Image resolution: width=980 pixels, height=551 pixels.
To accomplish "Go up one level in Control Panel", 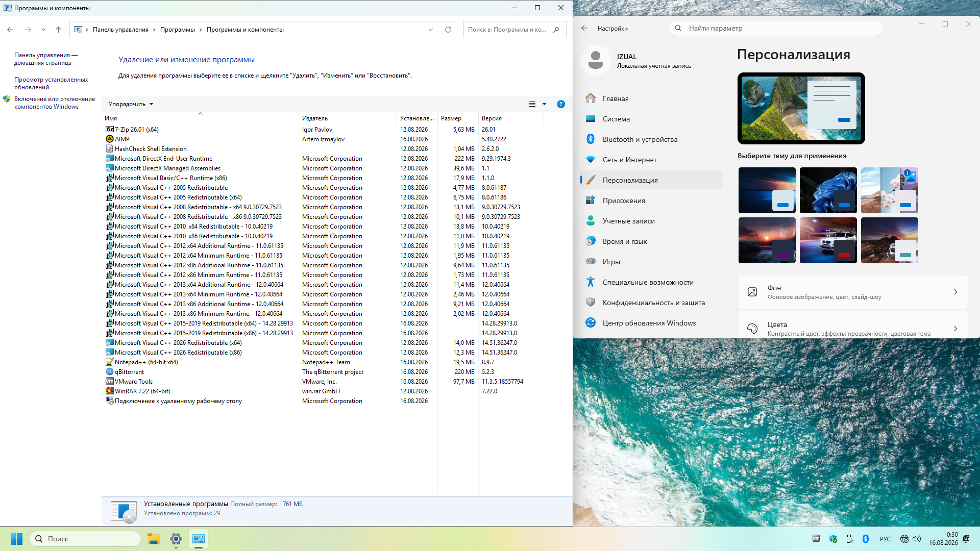I will pyautogui.click(x=59, y=30).
